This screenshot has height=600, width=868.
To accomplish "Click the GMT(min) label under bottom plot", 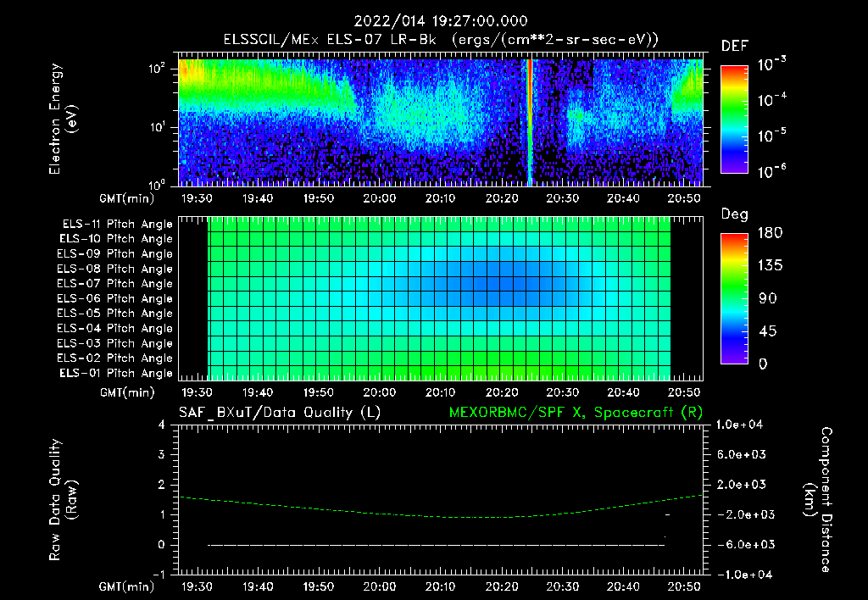I will [x=127, y=586].
